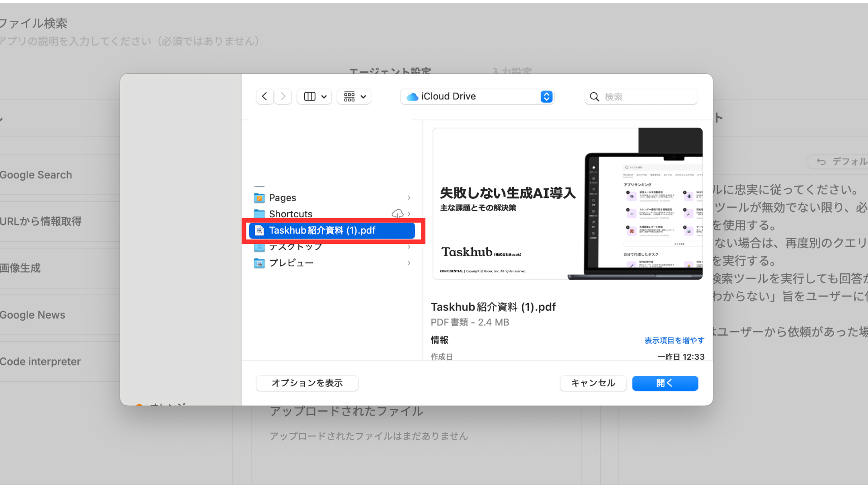Select Taskhub 紹介資料 (1).pdf file
Screen dimensions: 868x488
(x=322, y=230)
